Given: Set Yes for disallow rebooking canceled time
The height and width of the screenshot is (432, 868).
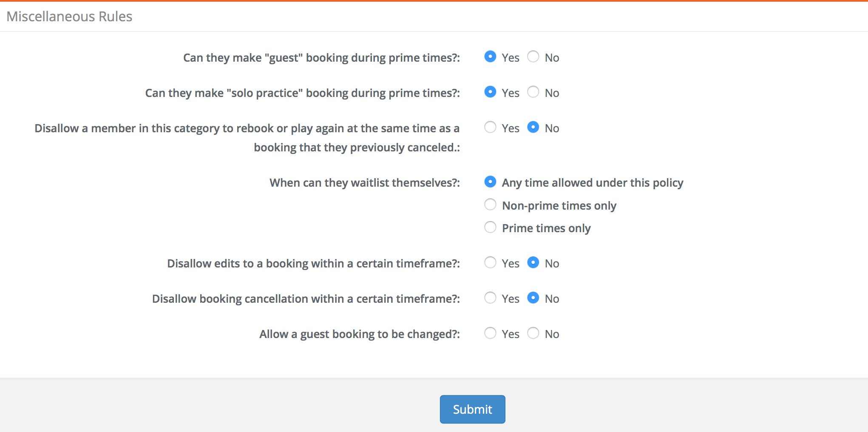Looking at the screenshot, I should pos(490,127).
